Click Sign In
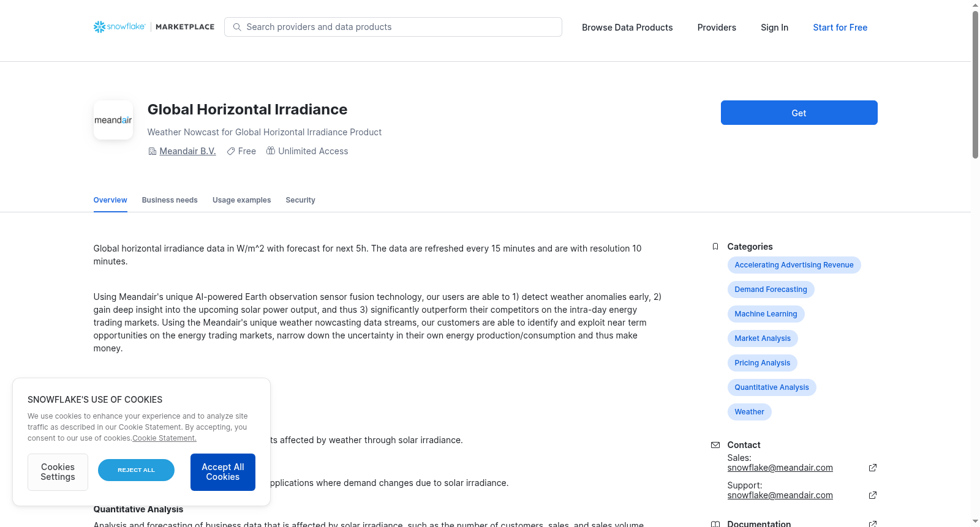Image resolution: width=980 pixels, height=527 pixels. [774, 28]
